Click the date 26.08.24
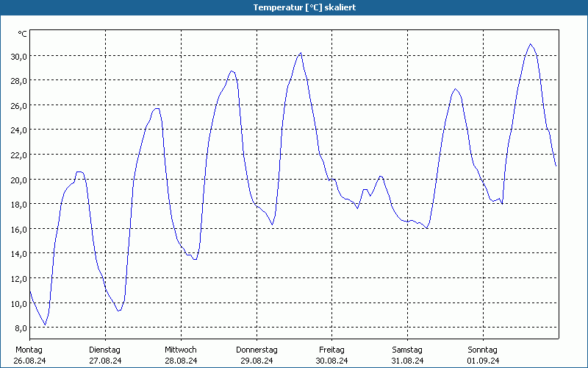 pyautogui.click(x=29, y=361)
